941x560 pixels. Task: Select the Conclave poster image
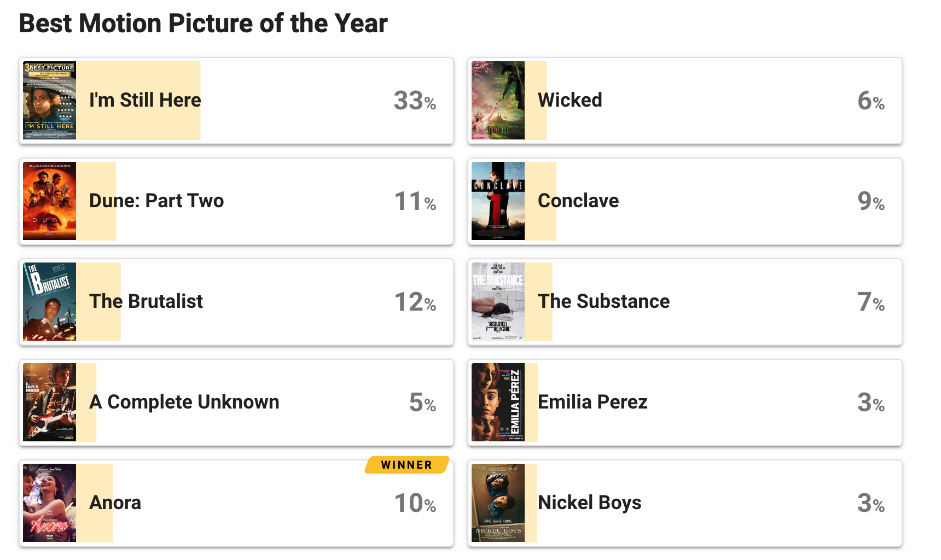(x=498, y=201)
